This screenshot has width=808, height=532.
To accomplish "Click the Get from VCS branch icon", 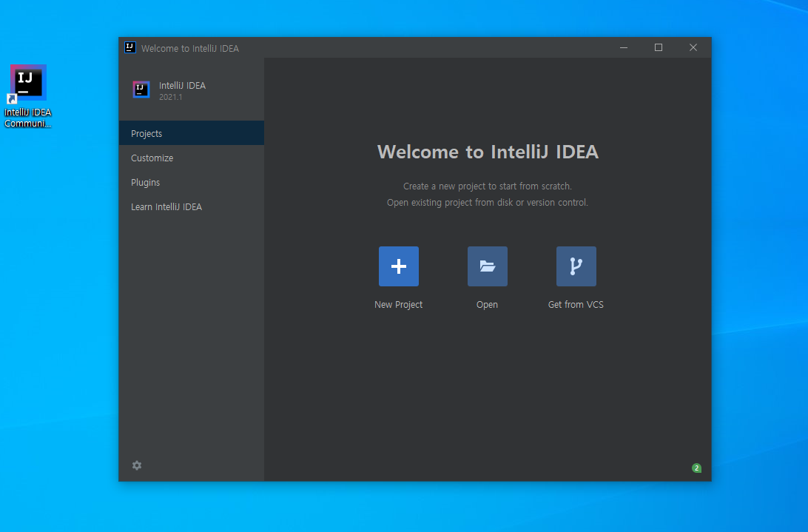I will [x=576, y=266].
